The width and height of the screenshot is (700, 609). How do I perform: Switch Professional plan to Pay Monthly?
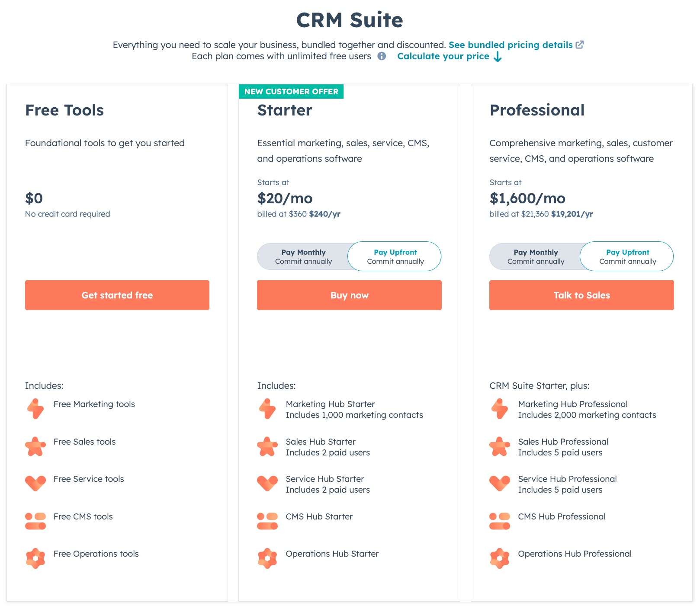(536, 256)
